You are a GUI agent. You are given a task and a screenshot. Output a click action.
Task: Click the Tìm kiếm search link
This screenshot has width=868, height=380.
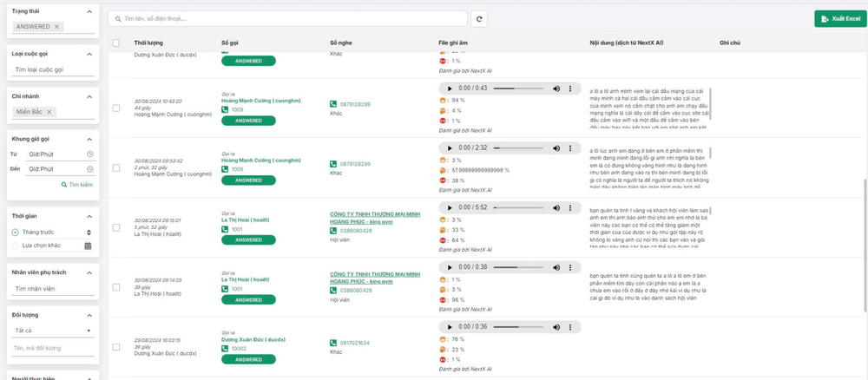pyautogui.click(x=76, y=185)
